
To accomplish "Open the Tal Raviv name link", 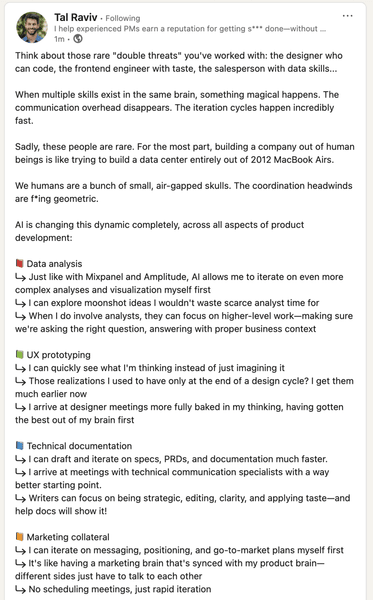I will (x=75, y=17).
